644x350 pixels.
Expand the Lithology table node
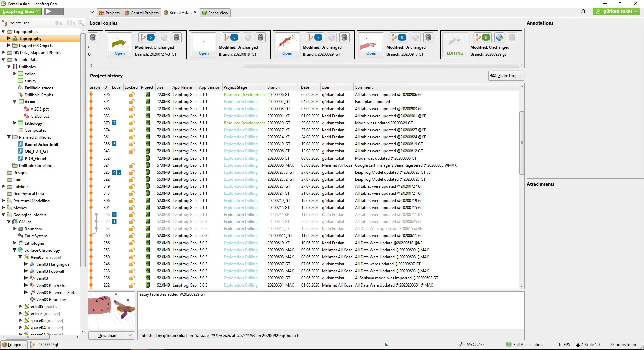point(15,123)
